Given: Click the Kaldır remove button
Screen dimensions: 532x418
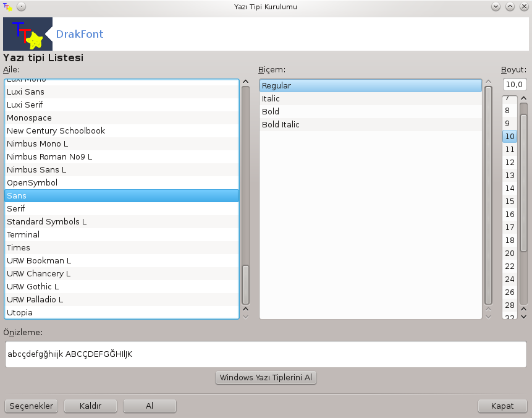Looking at the screenshot, I should coord(91,406).
